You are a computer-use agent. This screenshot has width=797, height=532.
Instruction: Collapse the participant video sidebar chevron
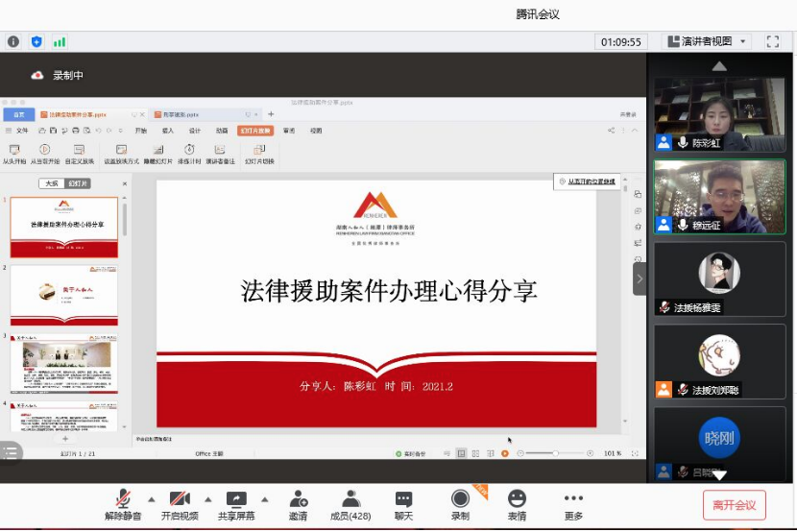click(640, 278)
